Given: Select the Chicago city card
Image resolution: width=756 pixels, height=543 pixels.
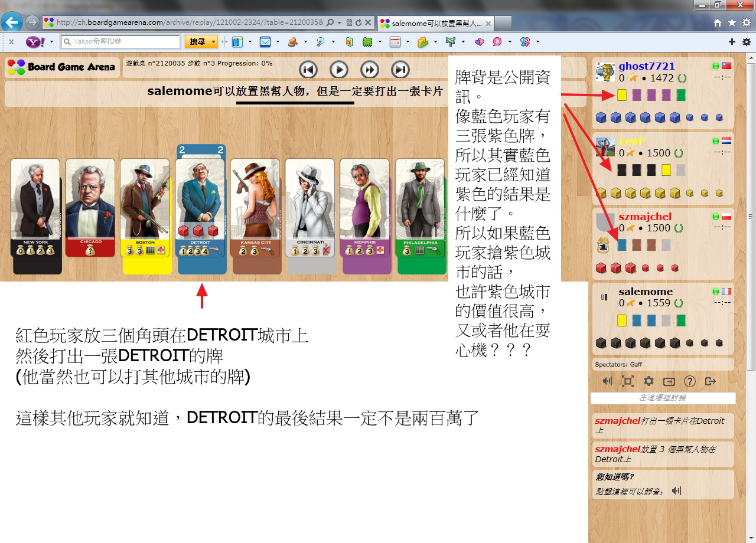Looking at the screenshot, I should [x=90, y=208].
